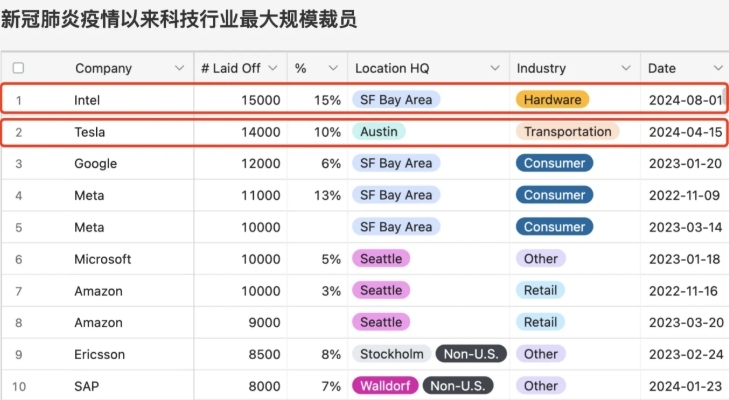Expand the % column header menu

[x=333, y=68]
